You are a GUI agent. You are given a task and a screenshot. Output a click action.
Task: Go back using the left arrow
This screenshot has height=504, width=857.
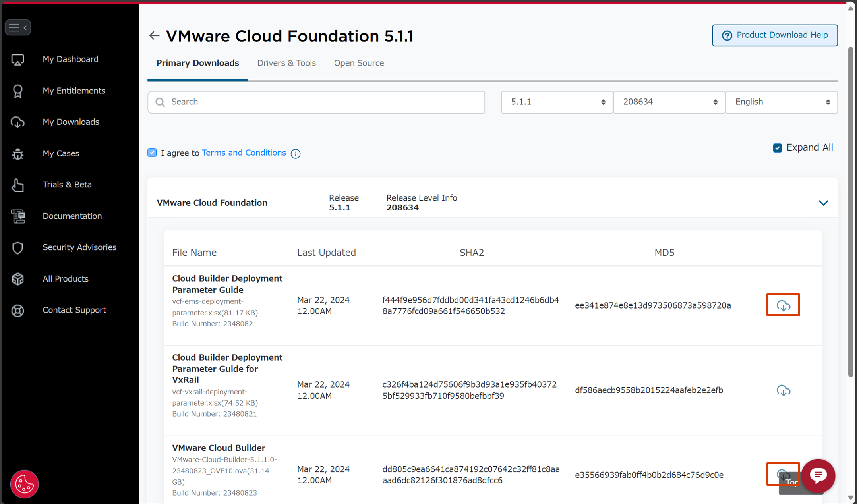click(154, 36)
